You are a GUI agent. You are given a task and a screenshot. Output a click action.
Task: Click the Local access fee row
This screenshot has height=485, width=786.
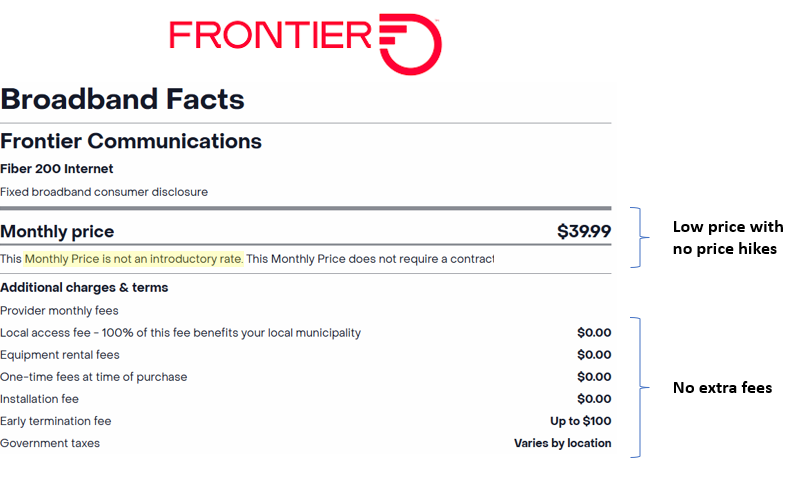pos(306,333)
